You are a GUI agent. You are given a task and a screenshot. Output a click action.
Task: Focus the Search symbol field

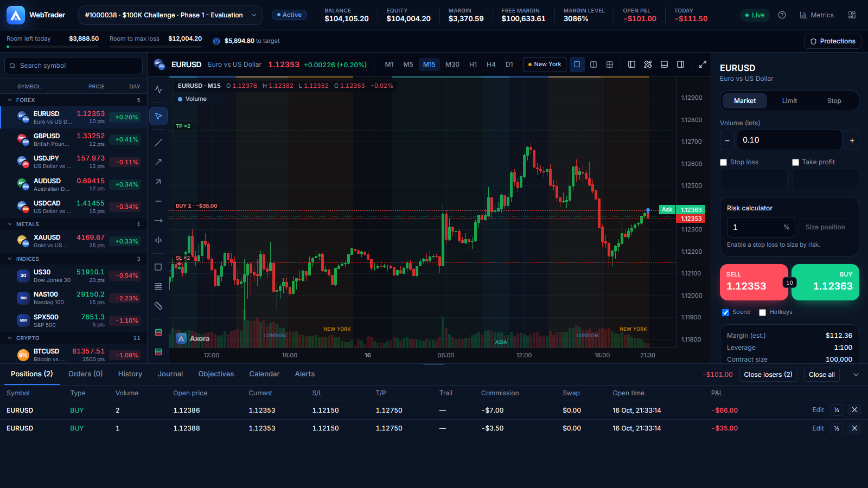tap(73, 66)
